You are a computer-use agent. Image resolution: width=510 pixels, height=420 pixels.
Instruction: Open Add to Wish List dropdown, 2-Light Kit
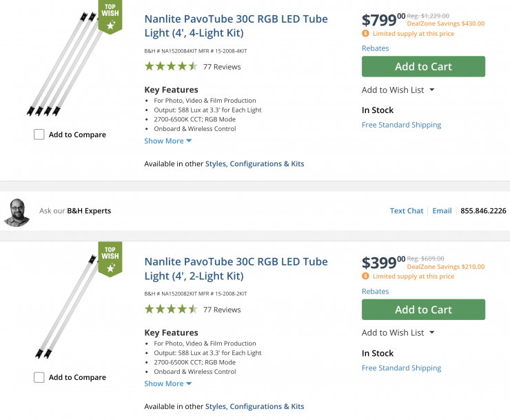[x=398, y=332]
